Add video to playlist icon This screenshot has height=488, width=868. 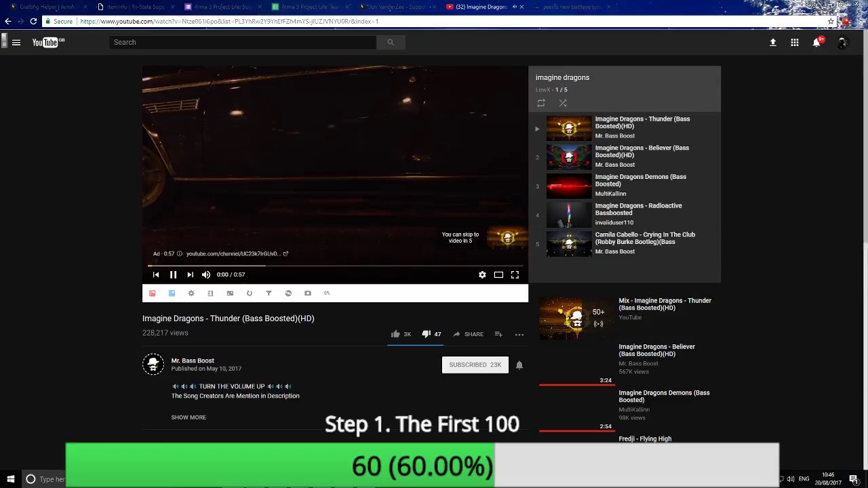coord(498,334)
